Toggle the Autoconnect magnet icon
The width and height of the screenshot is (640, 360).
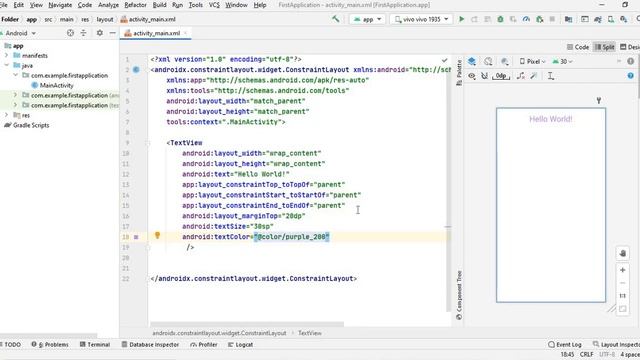pos(484,76)
